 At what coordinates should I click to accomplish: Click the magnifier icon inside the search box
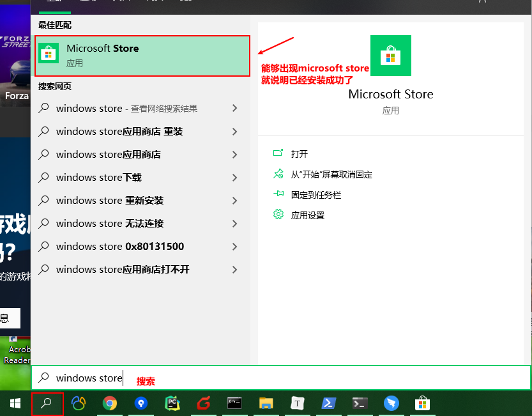click(x=43, y=378)
